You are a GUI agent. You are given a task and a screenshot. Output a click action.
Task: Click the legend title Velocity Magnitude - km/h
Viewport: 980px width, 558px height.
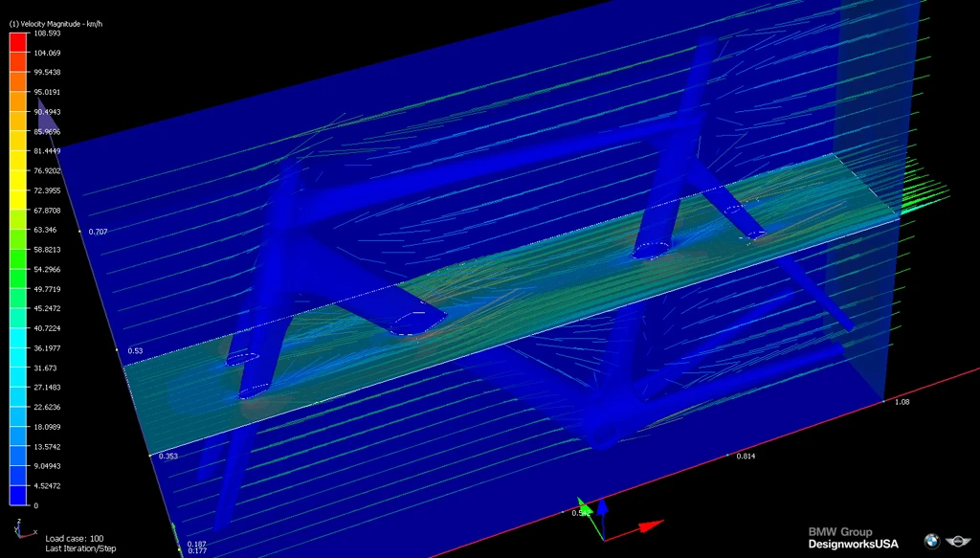56,24
